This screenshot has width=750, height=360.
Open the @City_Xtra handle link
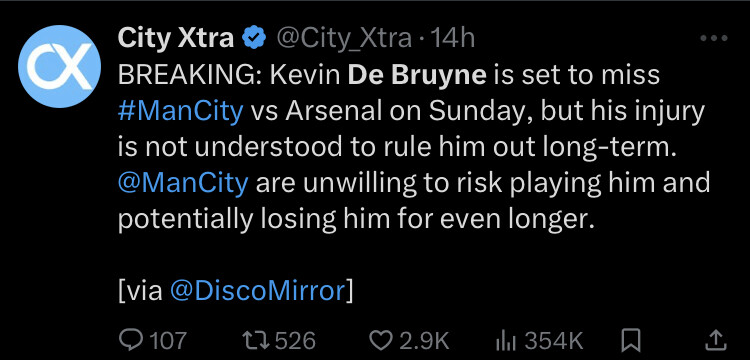(344, 38)
